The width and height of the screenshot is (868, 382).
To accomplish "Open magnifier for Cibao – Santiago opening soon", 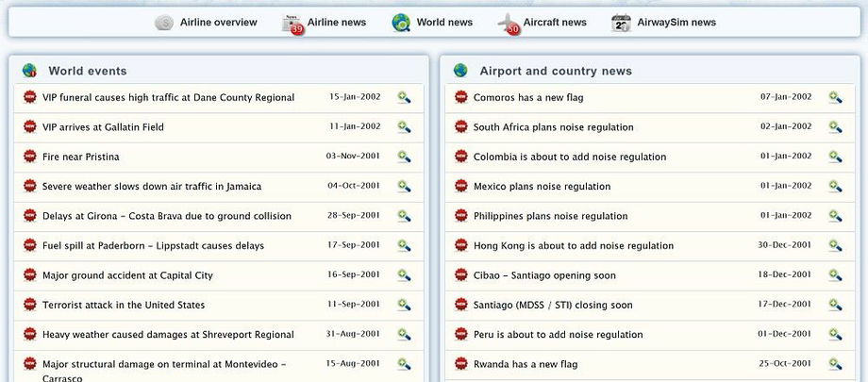I will click(x=835, y=275).
